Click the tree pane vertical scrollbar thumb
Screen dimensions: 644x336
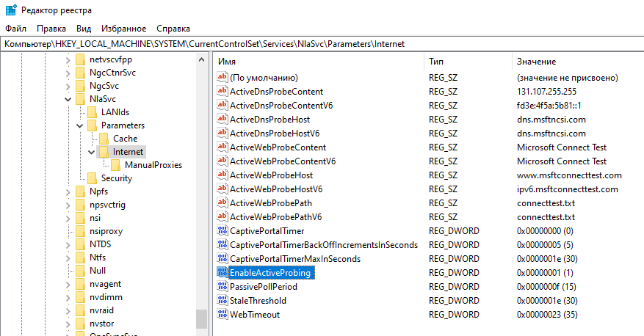201,318
